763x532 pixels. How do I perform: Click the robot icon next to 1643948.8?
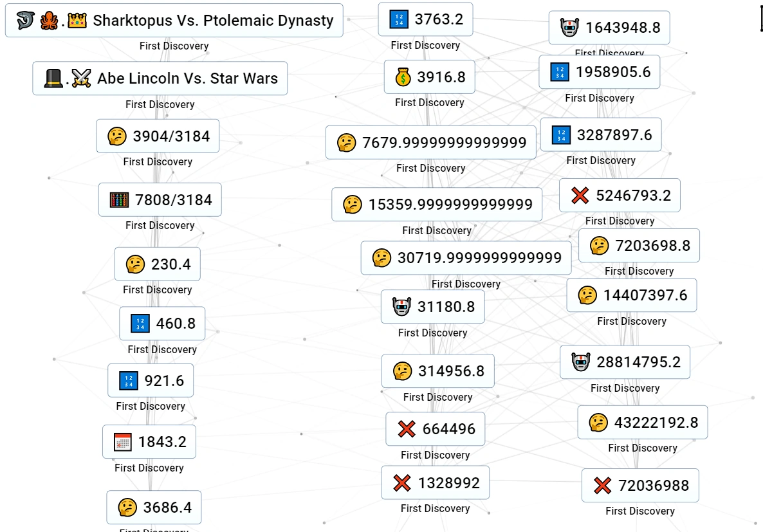[569, 27]
